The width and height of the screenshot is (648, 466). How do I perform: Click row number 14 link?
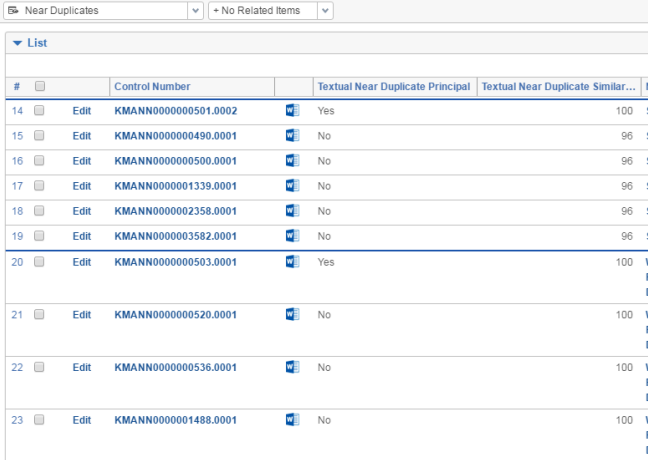pyautogui.click(x=17, y=111)
